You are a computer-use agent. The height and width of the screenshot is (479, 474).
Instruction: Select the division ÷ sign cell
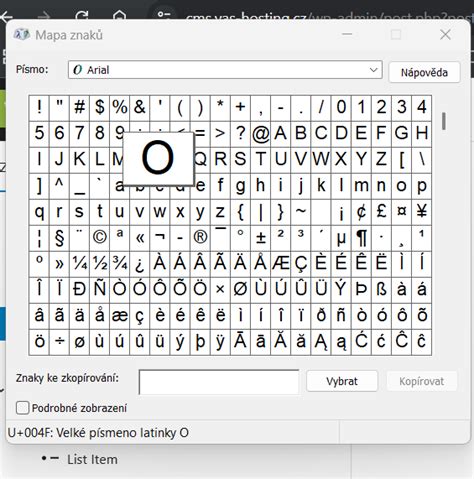tap(59, 342)
